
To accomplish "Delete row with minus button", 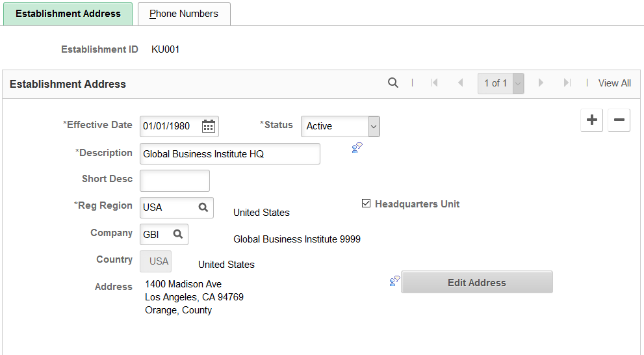I will [x=619, y=120].
